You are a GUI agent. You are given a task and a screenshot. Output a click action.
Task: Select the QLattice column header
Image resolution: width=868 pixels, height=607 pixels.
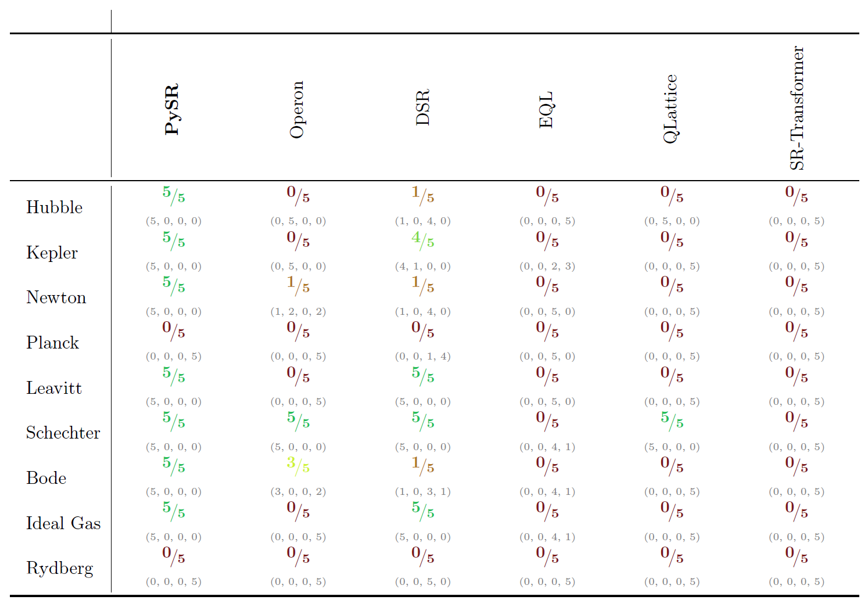tap(670, 109)
